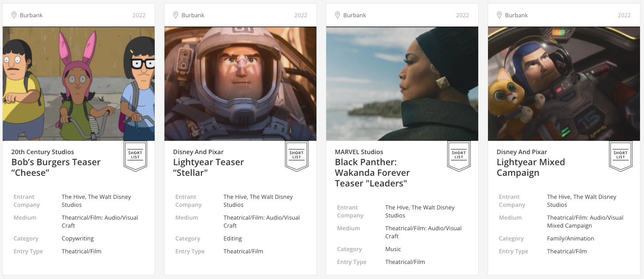Click the Editing category value
Viewport: 644px width, 279px height.
(233, 239)
